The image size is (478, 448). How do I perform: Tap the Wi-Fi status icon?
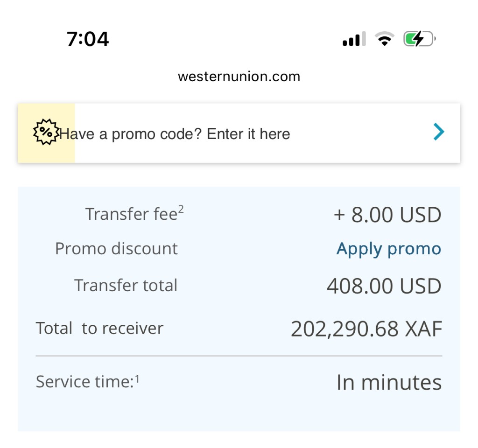click(384, 39)
